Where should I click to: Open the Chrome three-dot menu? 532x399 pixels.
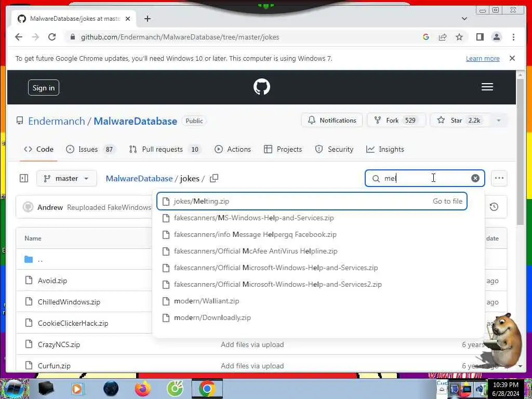click(513, 37)
